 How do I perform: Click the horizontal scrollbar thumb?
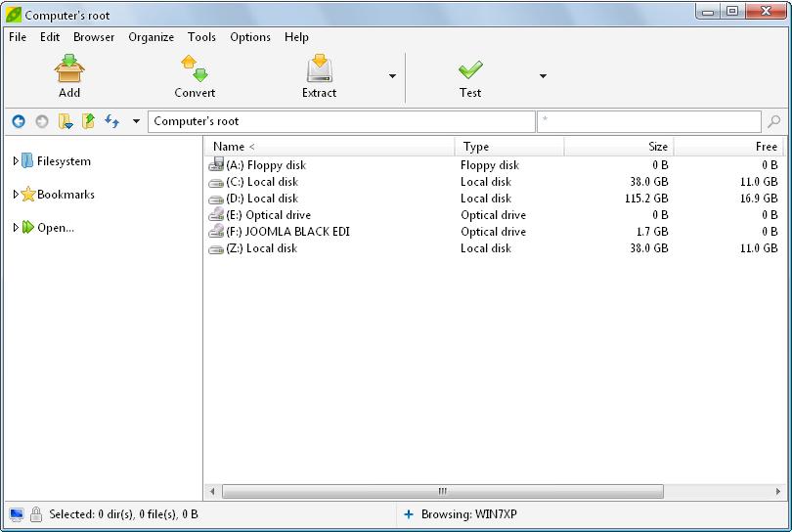(443, 491)
